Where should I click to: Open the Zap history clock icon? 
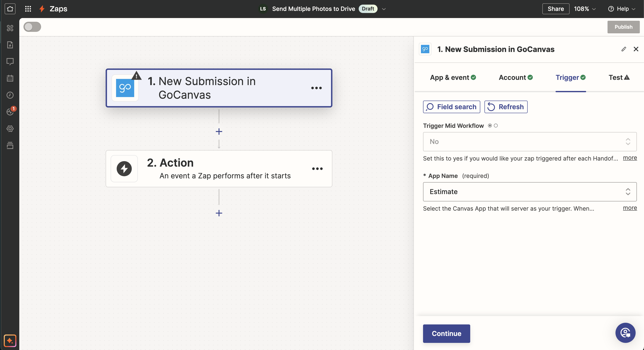tap(10, 95)
